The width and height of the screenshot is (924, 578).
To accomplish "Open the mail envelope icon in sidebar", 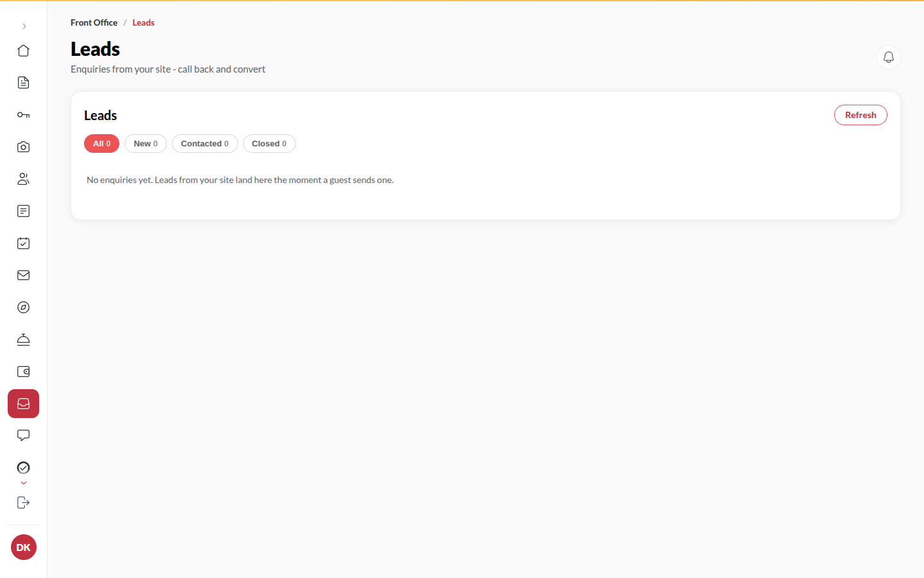I will click(x=24, y=276).
